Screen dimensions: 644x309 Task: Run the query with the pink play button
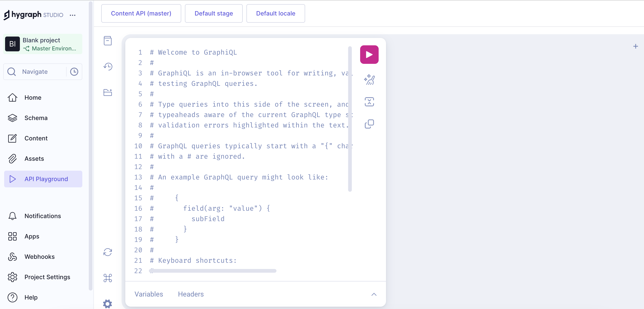[369, 55]
